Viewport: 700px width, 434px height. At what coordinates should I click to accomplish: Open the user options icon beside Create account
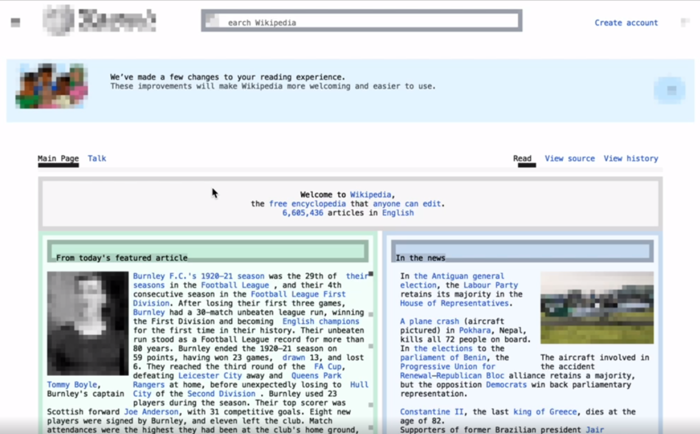pyautogui.click(x=685, y=22)
